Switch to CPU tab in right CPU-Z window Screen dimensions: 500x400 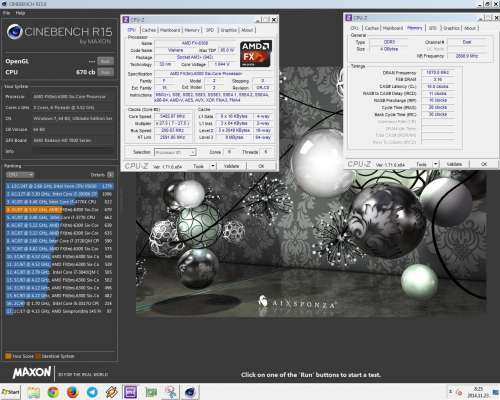[354, 28]
